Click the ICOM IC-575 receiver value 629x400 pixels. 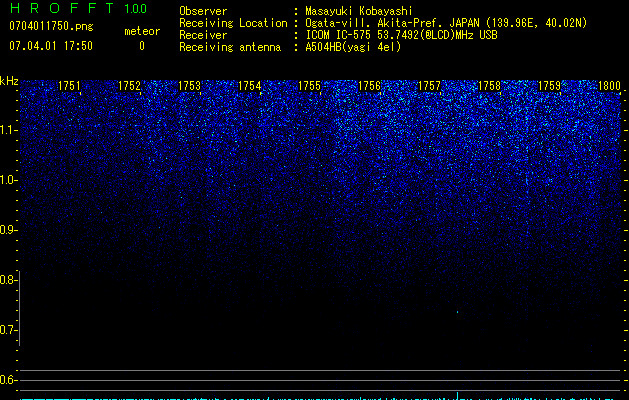pos(401,35)
